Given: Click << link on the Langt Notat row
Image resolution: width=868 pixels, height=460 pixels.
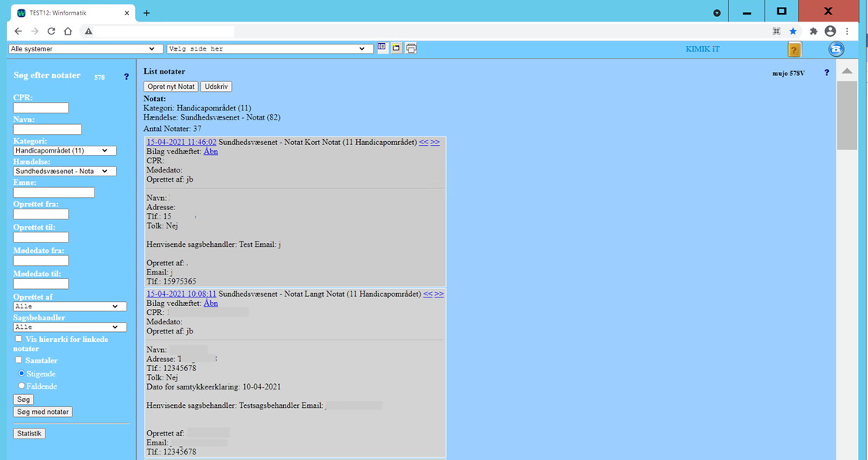Looking at the screenshot, I should coord(427,294).
